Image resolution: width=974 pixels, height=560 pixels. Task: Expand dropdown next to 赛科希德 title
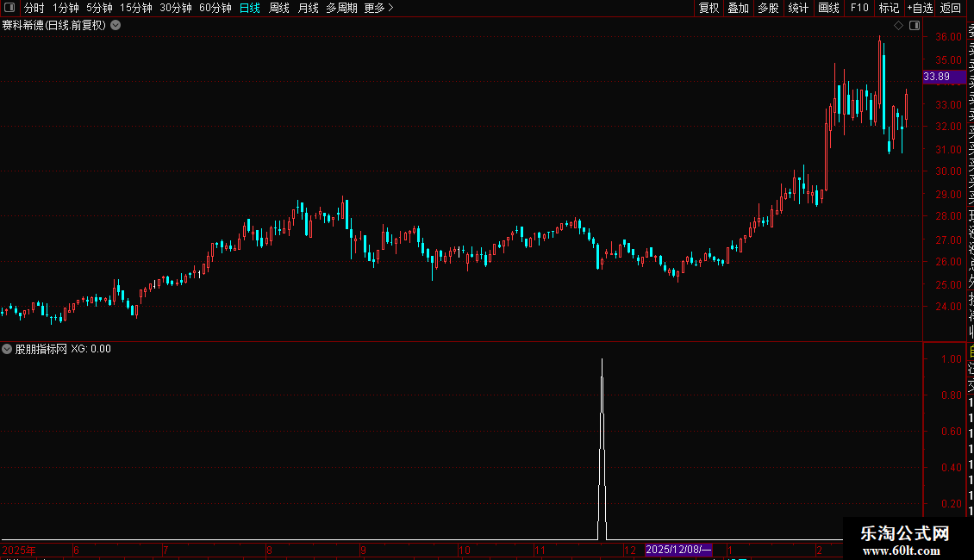[116, 26]
